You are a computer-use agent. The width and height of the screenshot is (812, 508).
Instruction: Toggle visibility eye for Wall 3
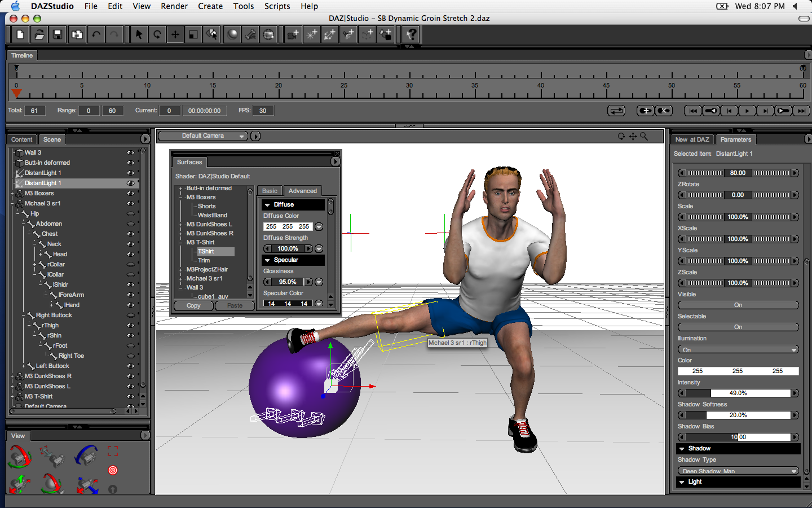130,153
